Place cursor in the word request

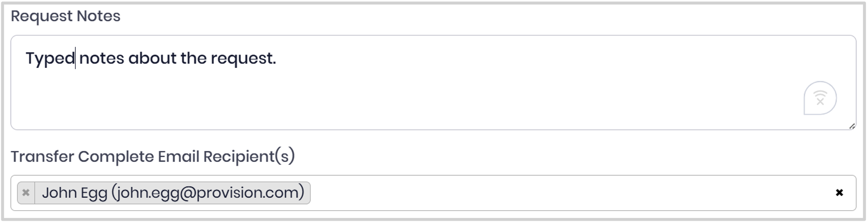click(241, 59)
